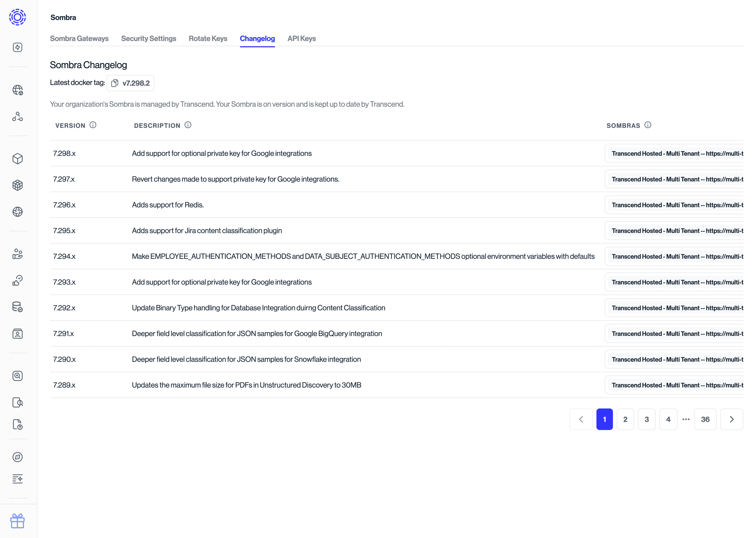Open the SOMBRAS column info tooltip
The width and height of the screenshot is (756, 538).
pyautogui.click(x=648, y=125)
